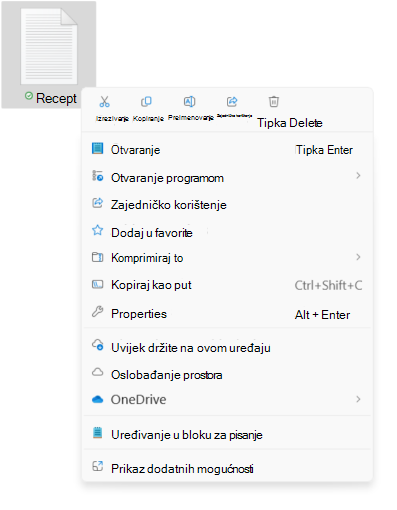The width and height of the screenshot is (397, 510).
Task: Choose Otvaranje menu entry
Action: [227, 150]
